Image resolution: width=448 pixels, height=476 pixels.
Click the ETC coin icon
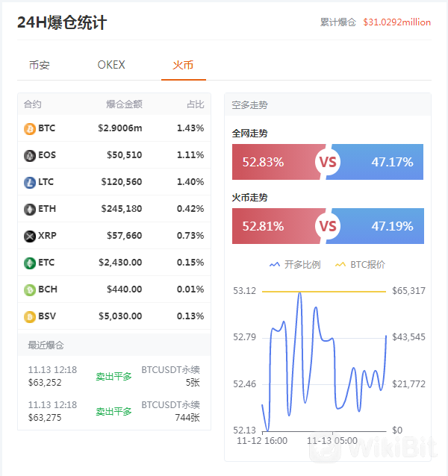tap(30, 263)
